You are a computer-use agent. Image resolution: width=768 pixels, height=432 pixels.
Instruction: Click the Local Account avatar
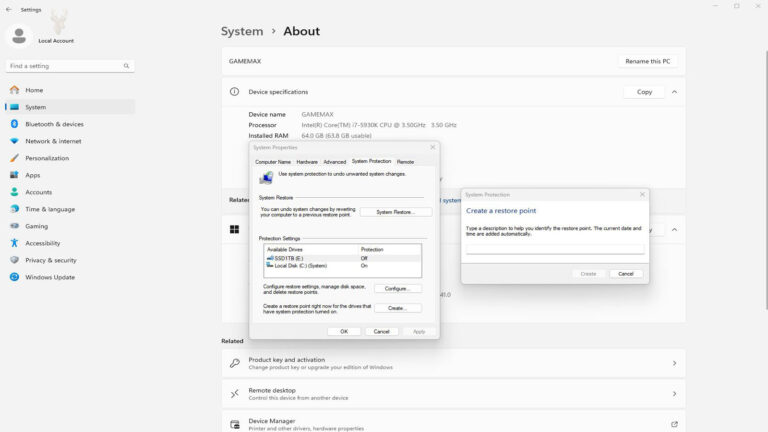click(x=19, y=36)
